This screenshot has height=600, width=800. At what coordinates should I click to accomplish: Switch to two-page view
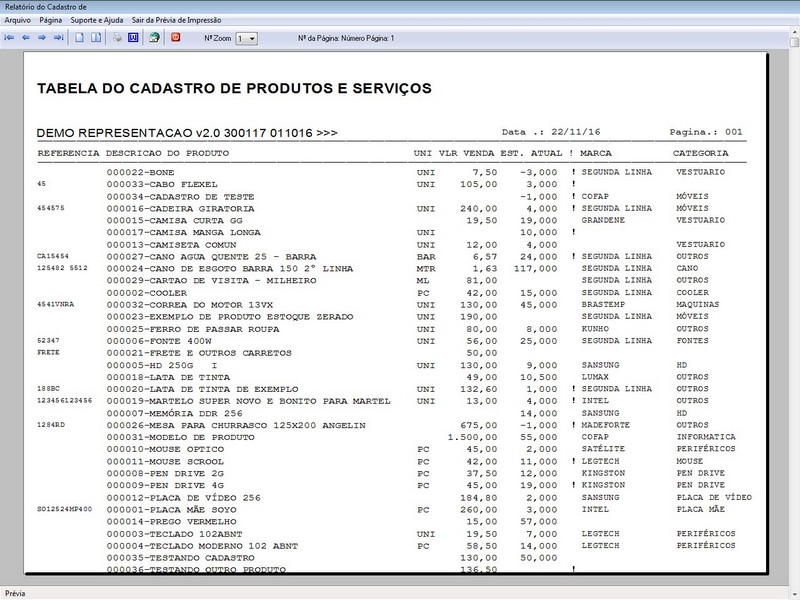click(96, 38)
